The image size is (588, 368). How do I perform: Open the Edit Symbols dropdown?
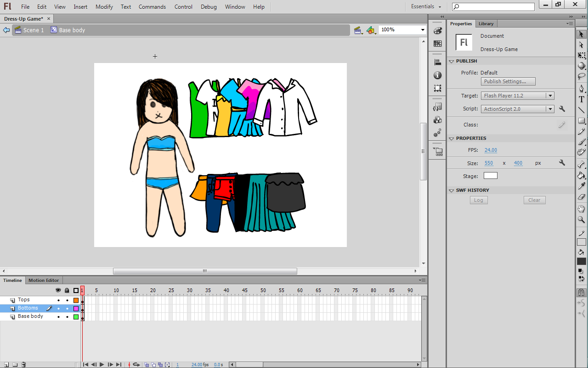(371, 30)
